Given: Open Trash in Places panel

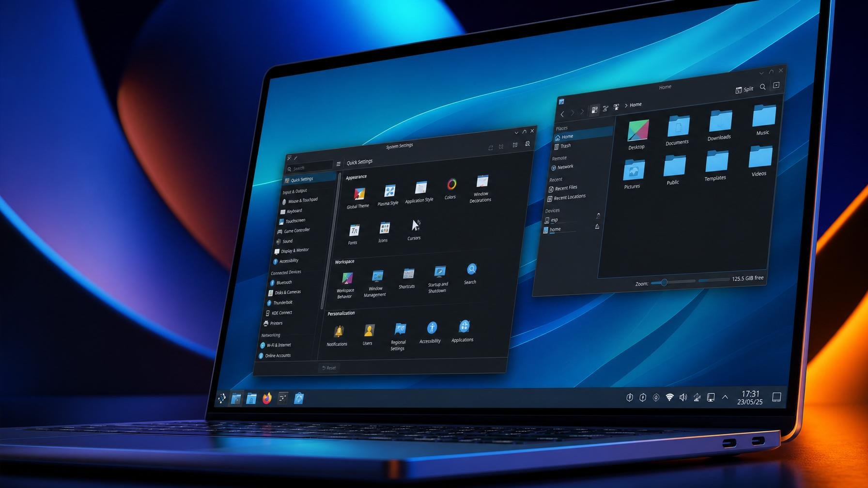Looking at the screenshot, I should pyautogui.click(x=562, y=146).
